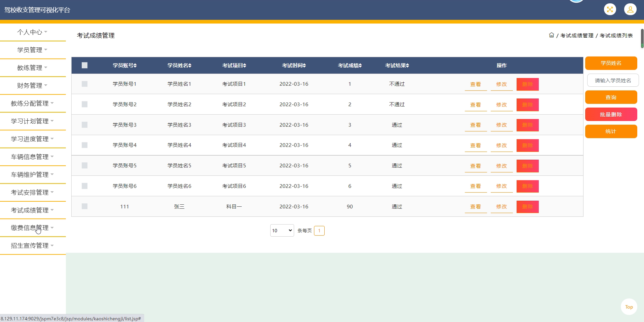Expand the 教练分配管理 sidebar menu
Viewport: 644px width, 322px height.
[33, 104]
